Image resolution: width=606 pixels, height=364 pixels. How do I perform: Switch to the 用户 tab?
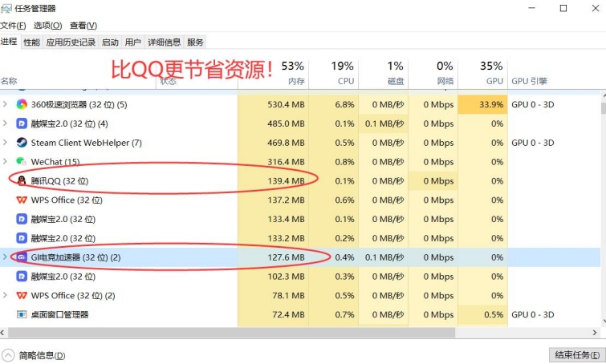coord(133,42)
